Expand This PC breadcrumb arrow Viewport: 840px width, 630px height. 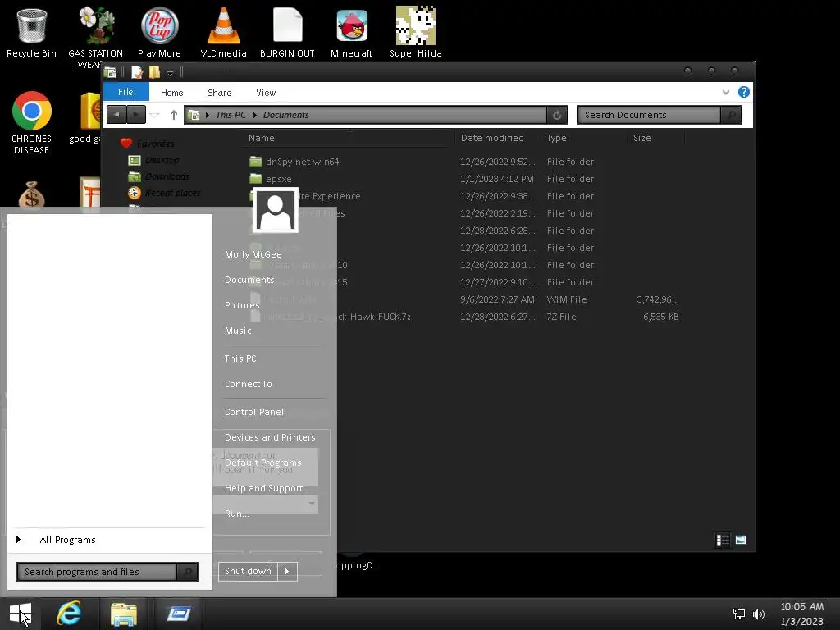(x=254, y=115)
